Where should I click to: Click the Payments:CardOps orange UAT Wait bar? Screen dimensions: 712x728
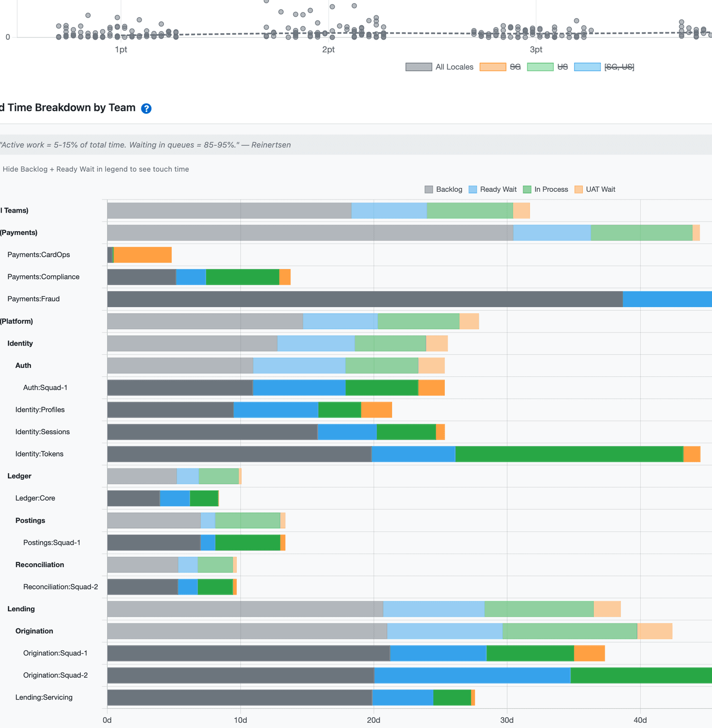click(143, 255)
